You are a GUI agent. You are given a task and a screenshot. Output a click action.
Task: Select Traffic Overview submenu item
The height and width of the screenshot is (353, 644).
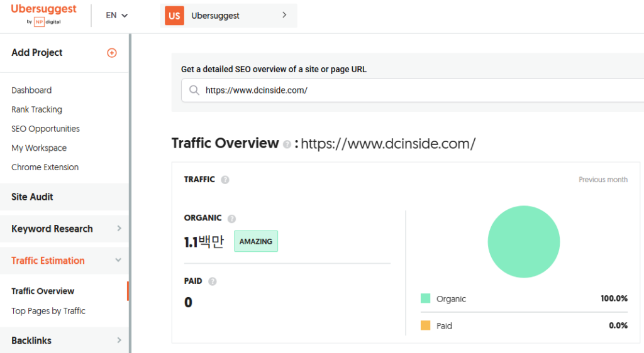(43, 291)
